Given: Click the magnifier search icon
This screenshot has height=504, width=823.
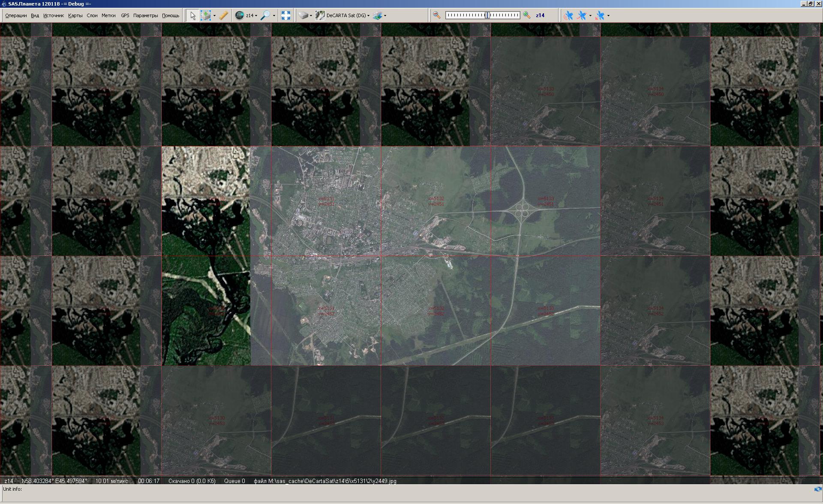Looking at the screenshot, I should [x=265, y=15].
